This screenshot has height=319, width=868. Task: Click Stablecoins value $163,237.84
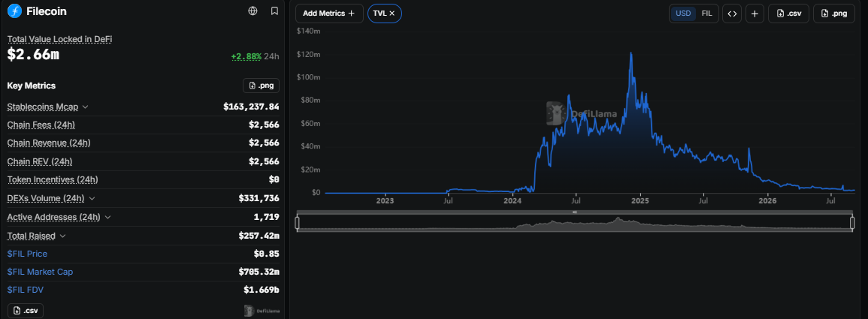[x=251, y=107]
